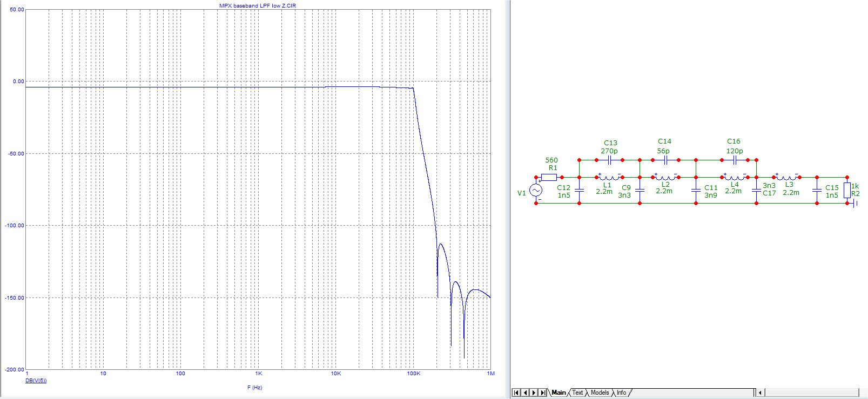This screenshot has height=399, width=868.
Task: Click the F (Hz) axis label
Action: click(x=254, y=387)
